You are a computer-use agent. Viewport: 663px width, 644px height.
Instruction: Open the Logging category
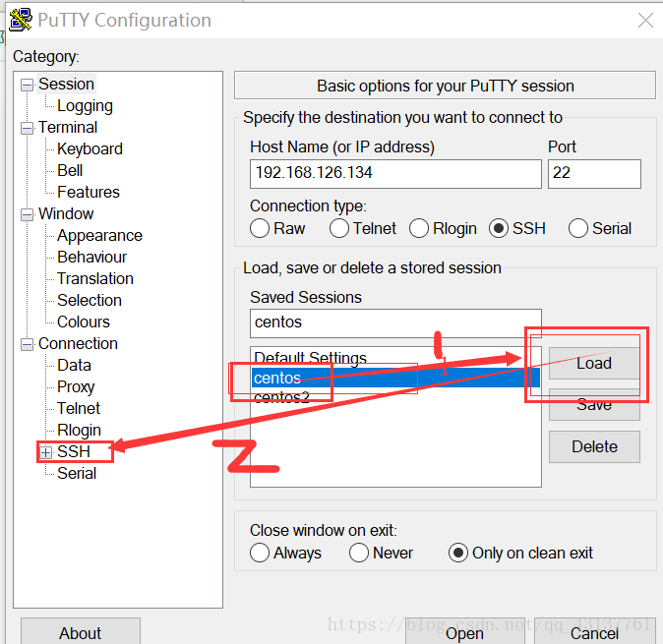[85, 105]
